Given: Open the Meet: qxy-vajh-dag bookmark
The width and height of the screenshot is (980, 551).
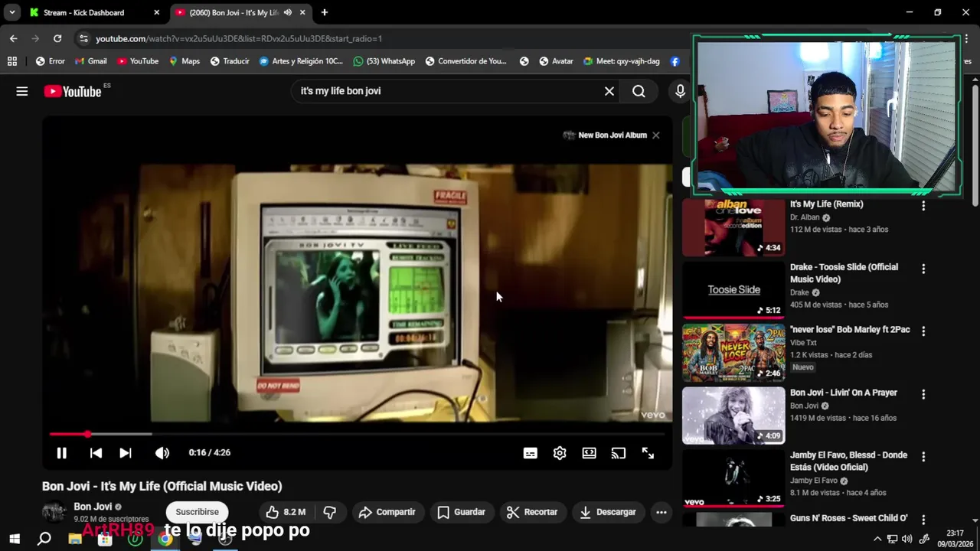Looking at the screenshot, I should coord(622,61).
